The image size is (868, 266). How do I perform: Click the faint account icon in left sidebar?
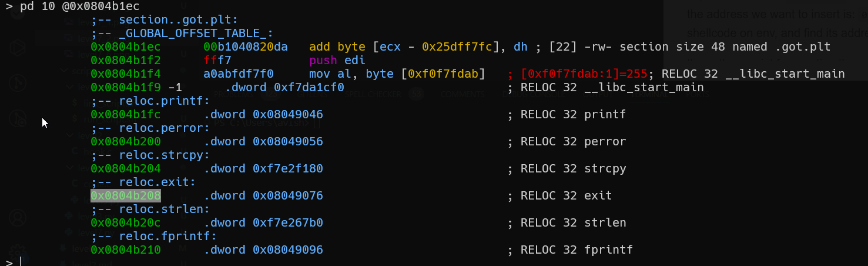pyautogui.click(x=17, y=217)
